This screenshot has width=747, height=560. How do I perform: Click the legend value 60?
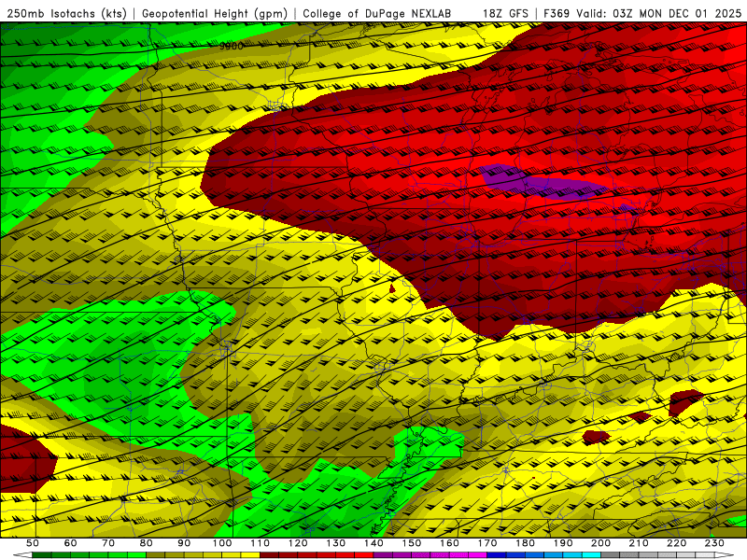pyautogui.click(x=71, y=543)
